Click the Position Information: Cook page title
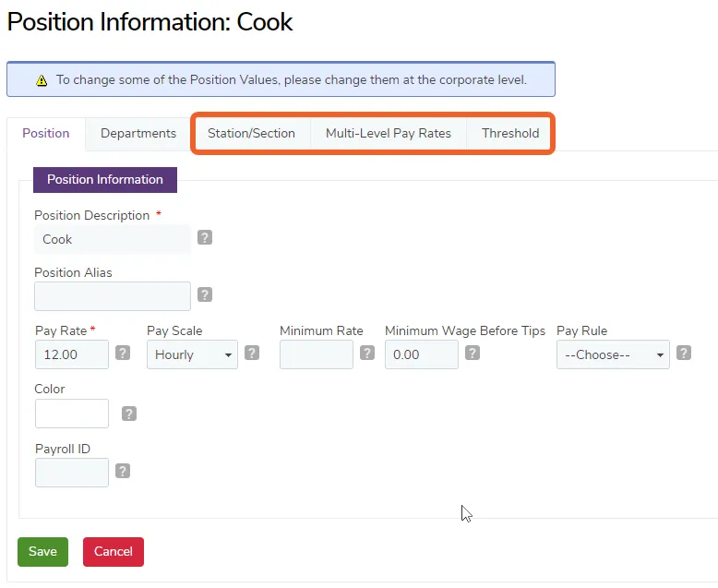The height and width of the screenshot is (588, 718). click(x=150, y=22)
